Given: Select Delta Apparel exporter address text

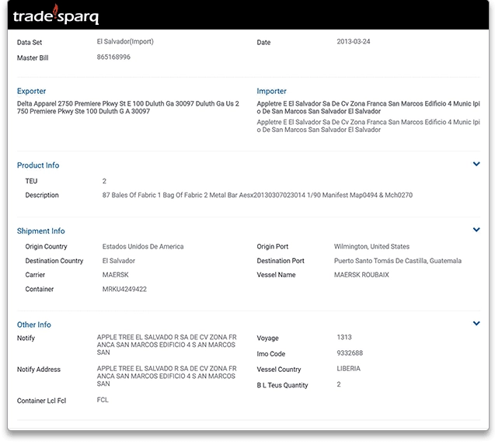Looking at the screenshot, I should (128, 107).
